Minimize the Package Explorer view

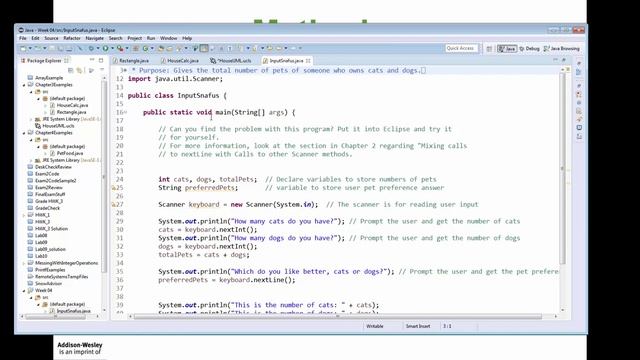(x=92, y=60)
